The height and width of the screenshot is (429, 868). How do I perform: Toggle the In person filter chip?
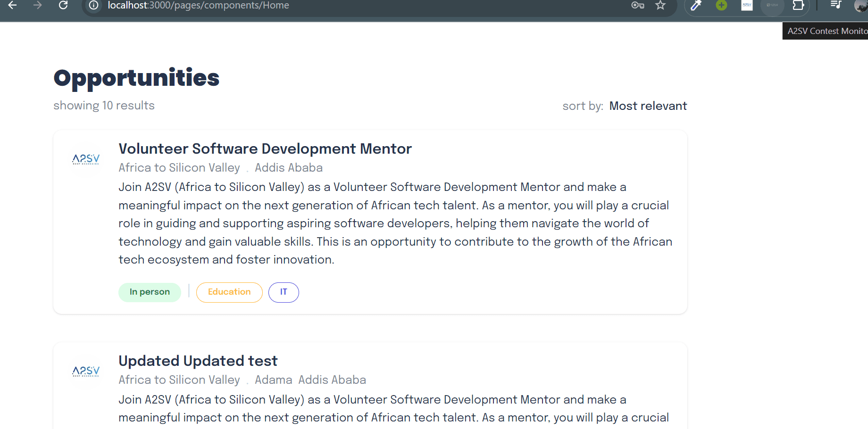click(x=150, y=292)
